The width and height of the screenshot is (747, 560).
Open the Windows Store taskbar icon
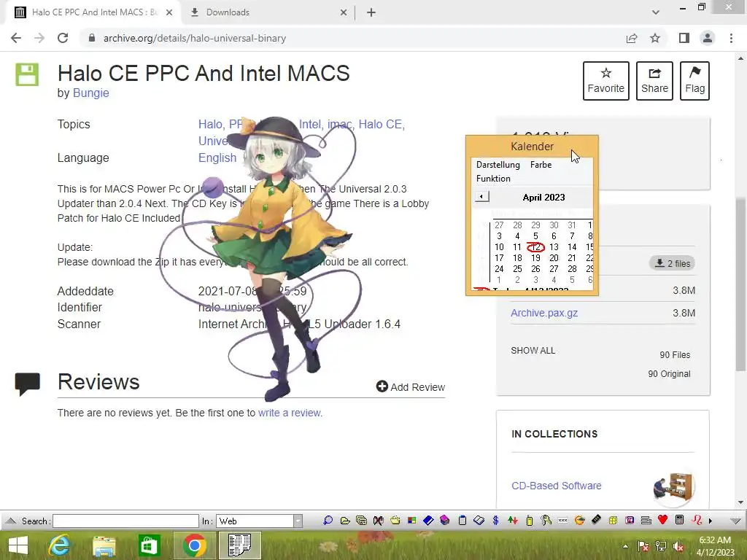click(149, 545)
